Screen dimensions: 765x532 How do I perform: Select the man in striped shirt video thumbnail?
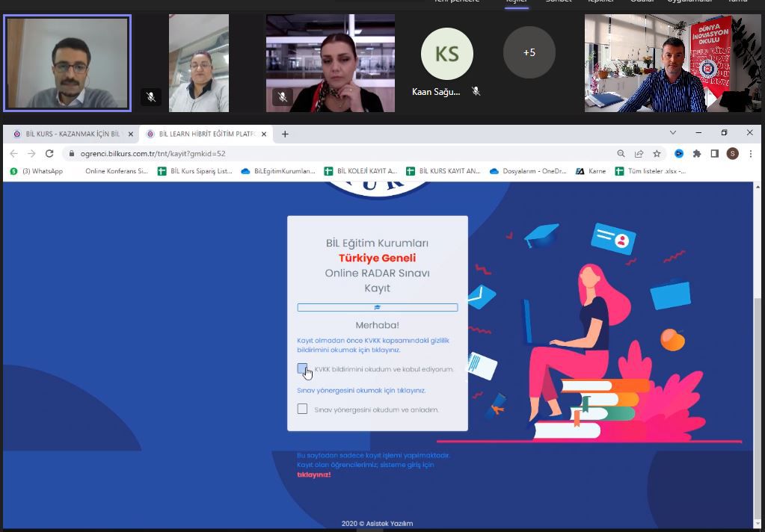(x=673, y=64)
